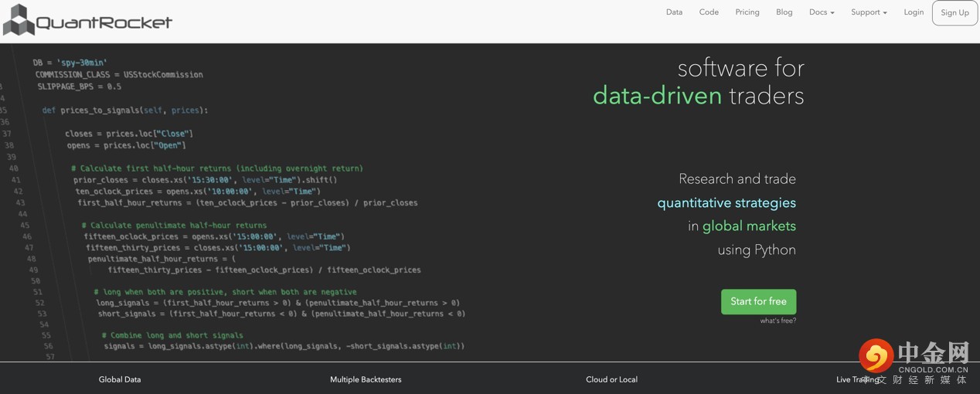Click the "quantitative strategies" text
This screenshot has width=980, height=394.
coord(726,203)
